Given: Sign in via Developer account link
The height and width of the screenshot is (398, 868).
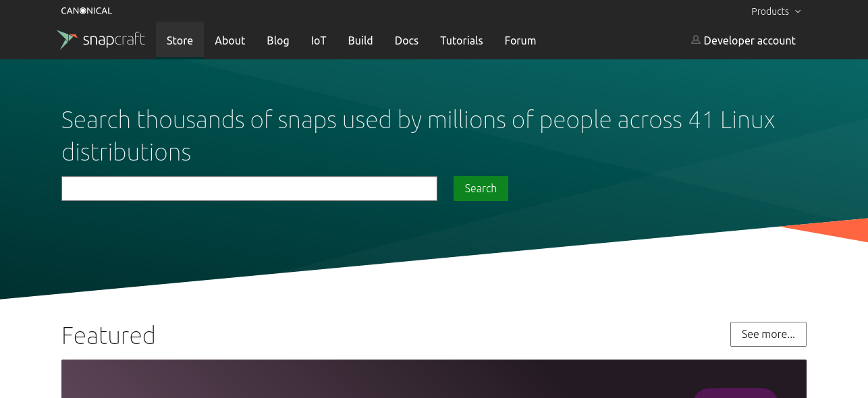Looking at the screenshot, I should click(x=743, y=40).
